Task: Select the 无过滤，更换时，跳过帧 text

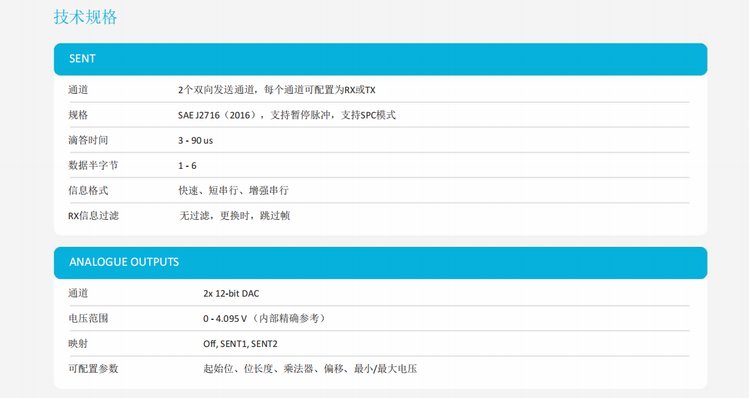Action: coord(235,216)
